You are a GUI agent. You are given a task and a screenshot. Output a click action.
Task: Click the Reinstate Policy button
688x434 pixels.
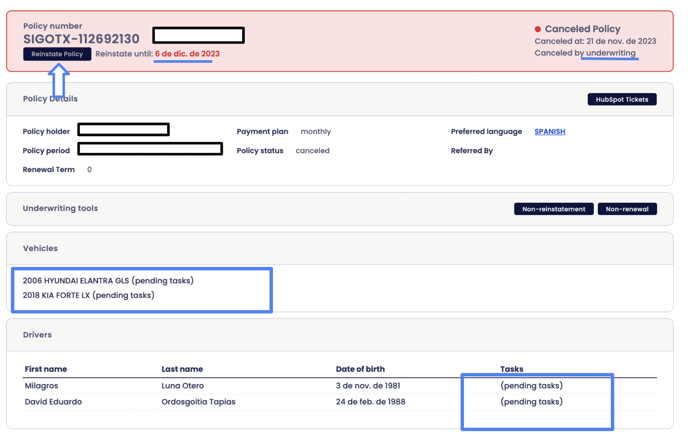[57, 54]
